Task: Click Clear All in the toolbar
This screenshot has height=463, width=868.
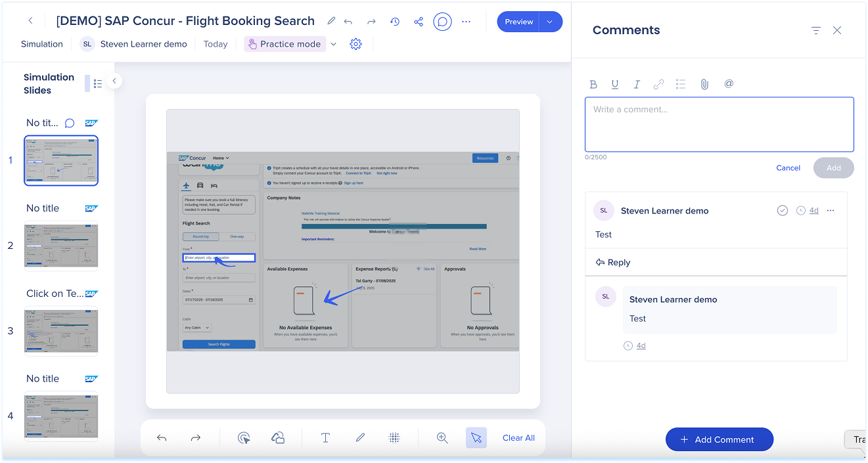Action: click(x=518, y=438)
